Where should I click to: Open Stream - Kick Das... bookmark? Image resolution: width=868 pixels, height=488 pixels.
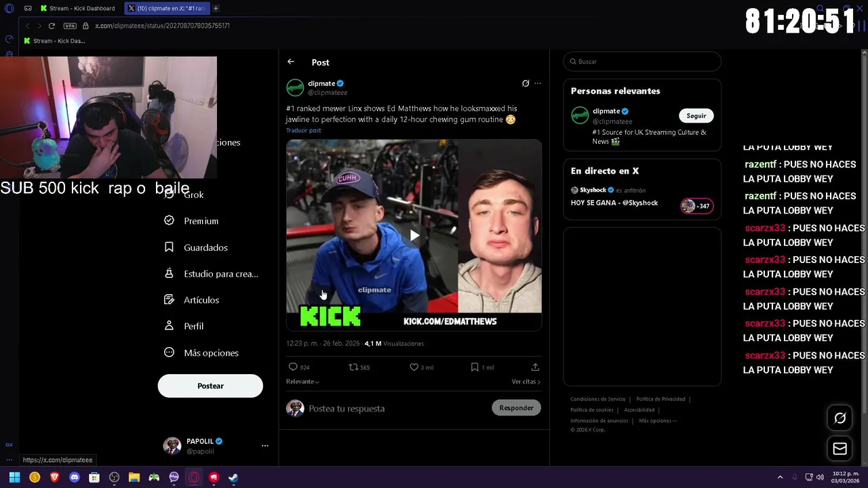pos(54,41)
